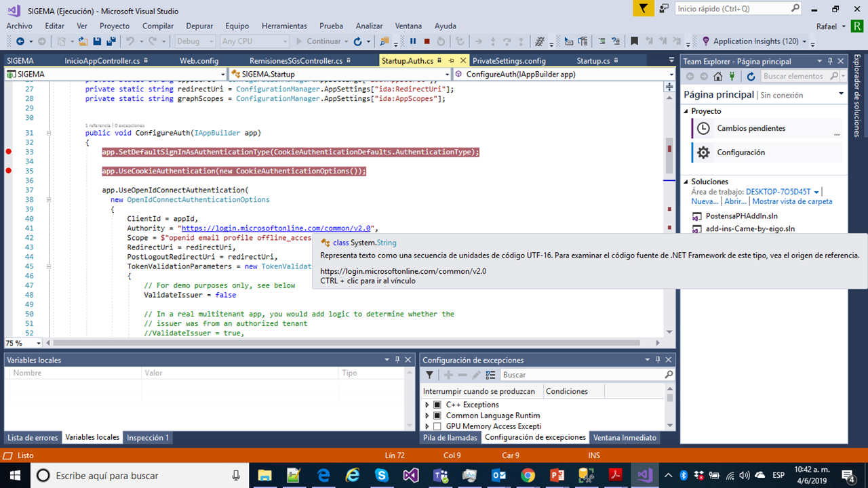Click the Application Insights lightbulb icon

pyautogui.click(x=707, y=41)
